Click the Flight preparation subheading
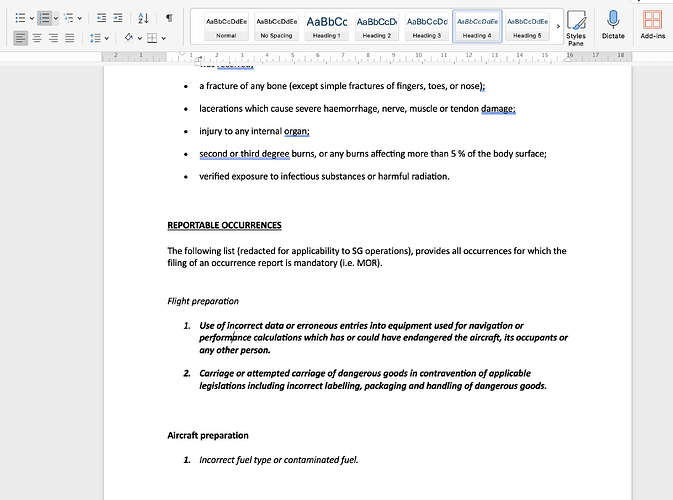Screen dimensions: 673x500 (203, 301)
